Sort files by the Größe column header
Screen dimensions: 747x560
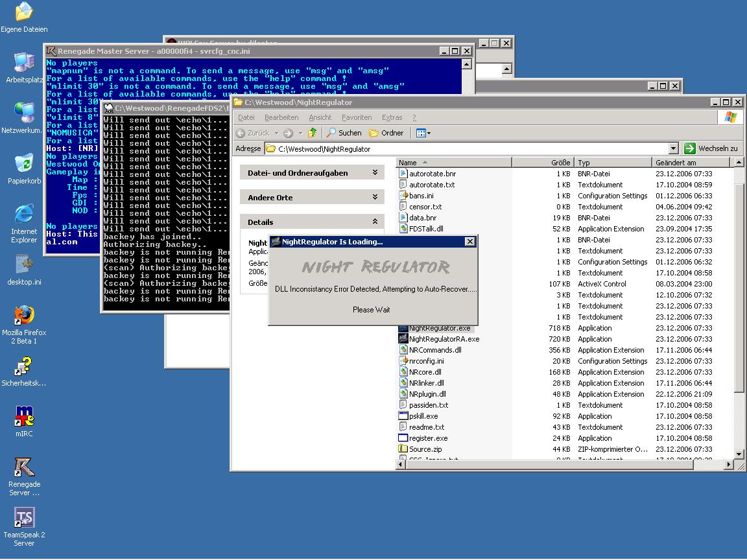(x=543, y=163)
